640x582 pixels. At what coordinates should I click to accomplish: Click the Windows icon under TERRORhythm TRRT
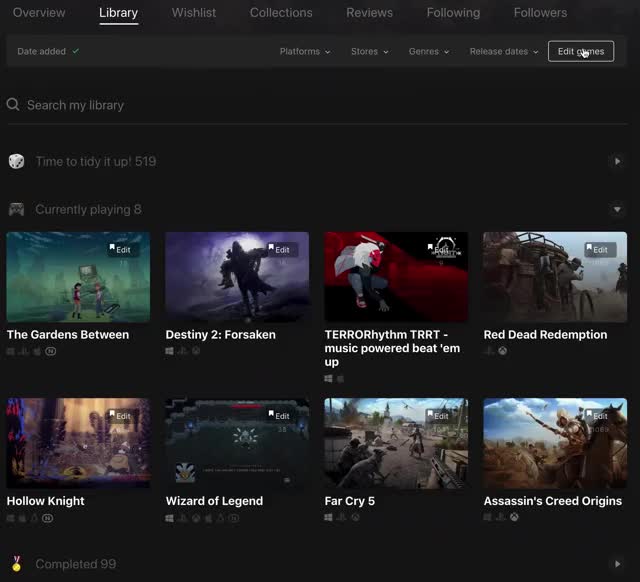pos(328,379)
